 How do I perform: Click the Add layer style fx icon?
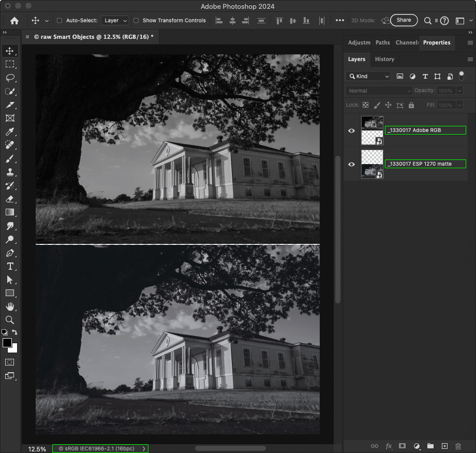[388, 446]
